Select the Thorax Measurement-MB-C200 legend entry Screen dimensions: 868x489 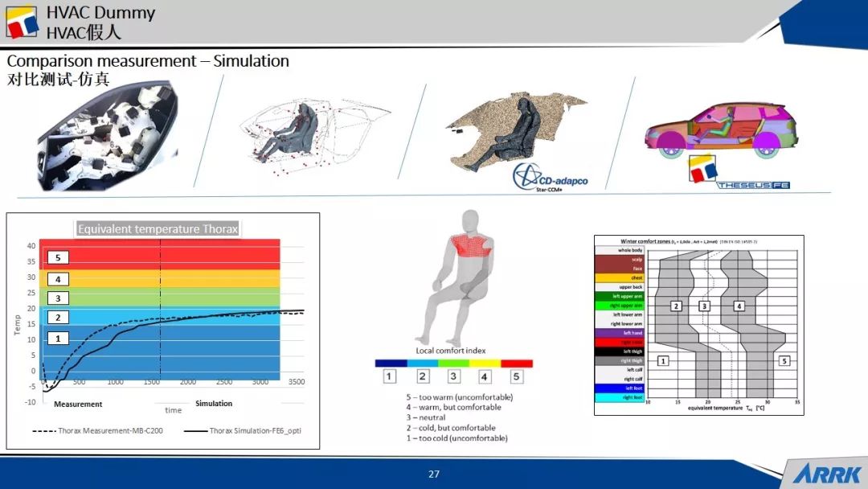point(101,431)
